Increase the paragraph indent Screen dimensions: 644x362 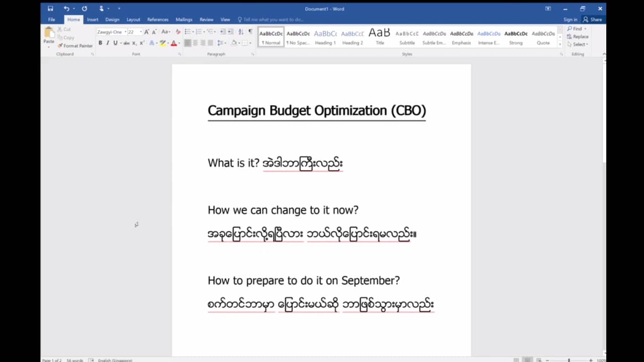[x=231, y=32]
